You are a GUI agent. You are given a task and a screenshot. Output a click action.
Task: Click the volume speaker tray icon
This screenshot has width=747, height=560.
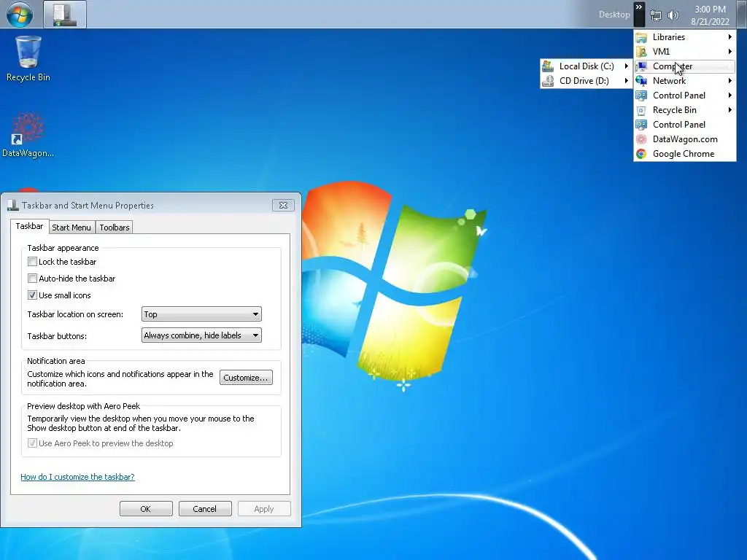point(673,16)
